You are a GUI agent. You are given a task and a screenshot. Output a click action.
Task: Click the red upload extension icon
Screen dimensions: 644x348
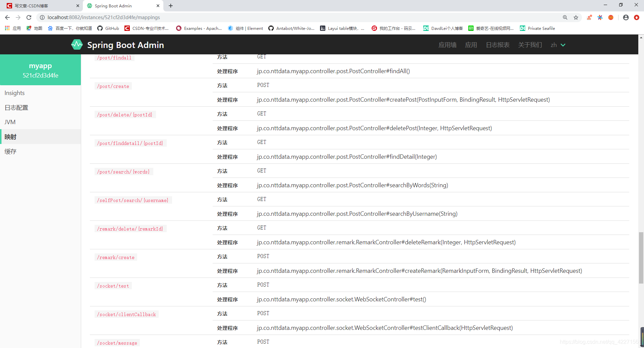(637, 17)
